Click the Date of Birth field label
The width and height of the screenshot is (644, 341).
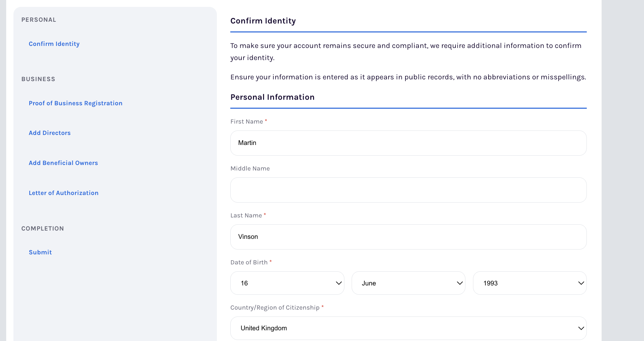pos(249,262)
